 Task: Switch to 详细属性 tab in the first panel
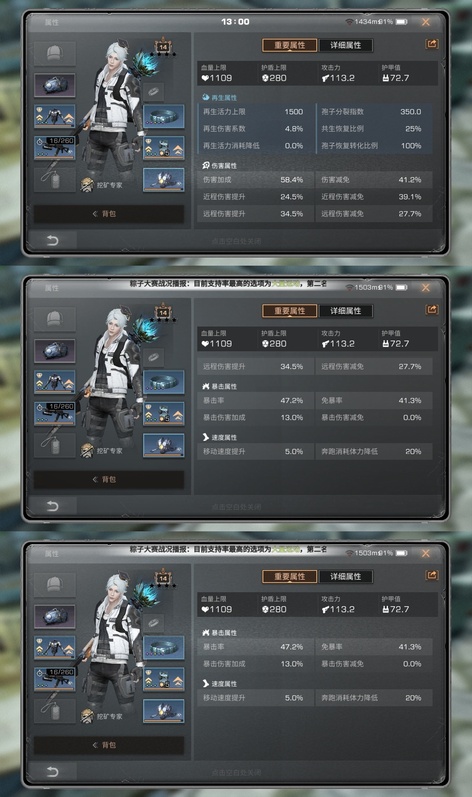345,45
